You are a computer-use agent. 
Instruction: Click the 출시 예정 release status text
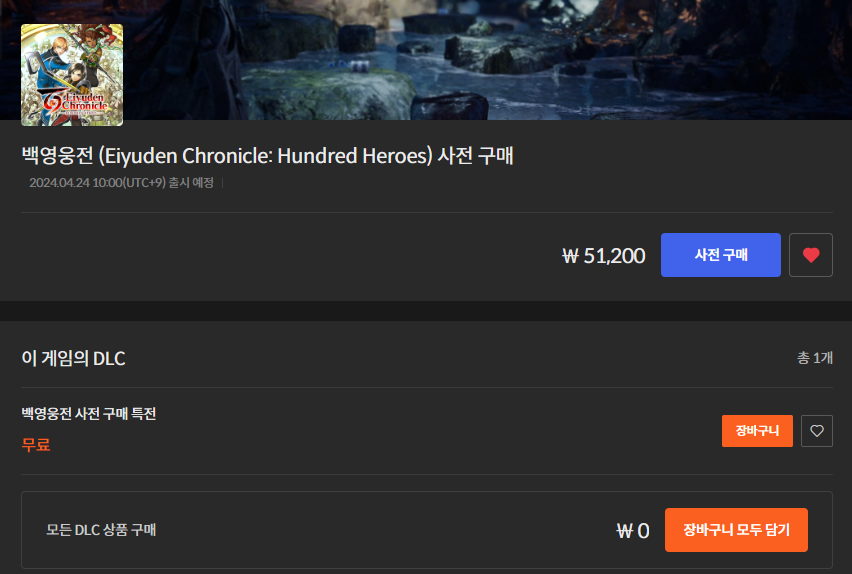[191, 183]
